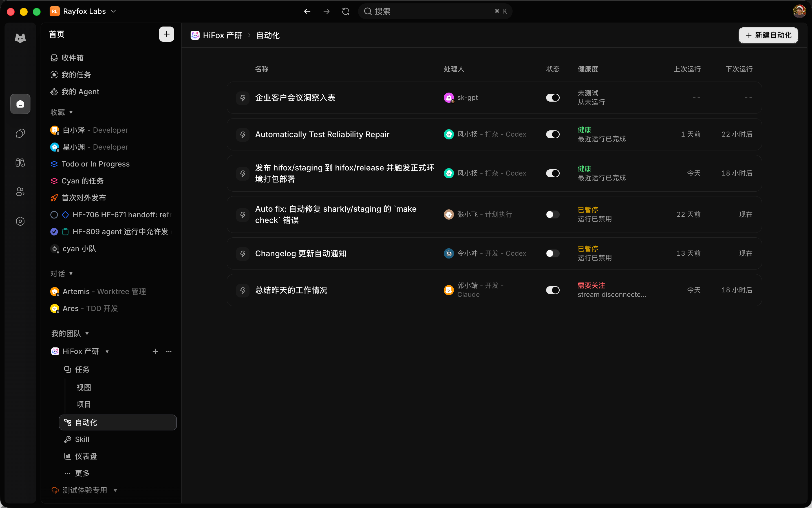The width and height of the screenshot is (812, 508).
Task: Click lightning icon for Automatically Test Reliability Repair
Action: (x=242, y=134)
